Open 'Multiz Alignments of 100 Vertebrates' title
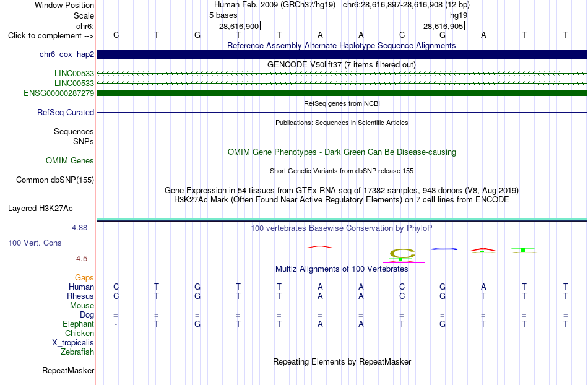Image resolution: width=588 pixels, height=385 pixels. [342, 269]
